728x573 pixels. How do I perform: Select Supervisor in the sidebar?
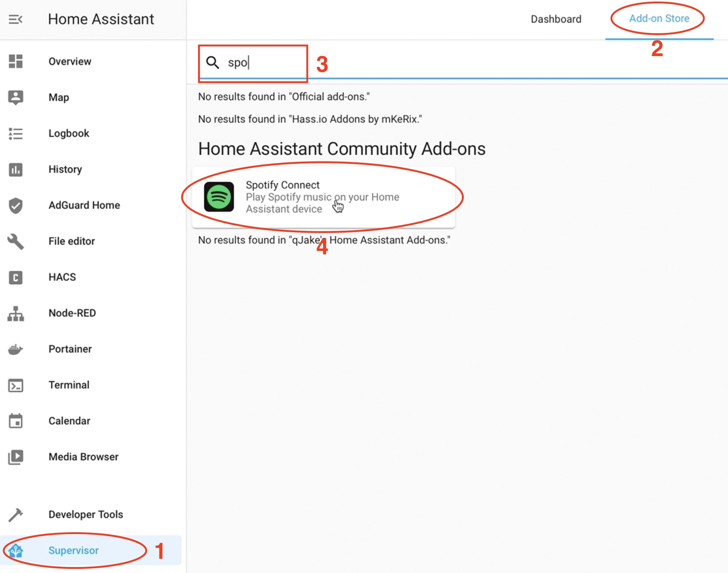[91, 551]
